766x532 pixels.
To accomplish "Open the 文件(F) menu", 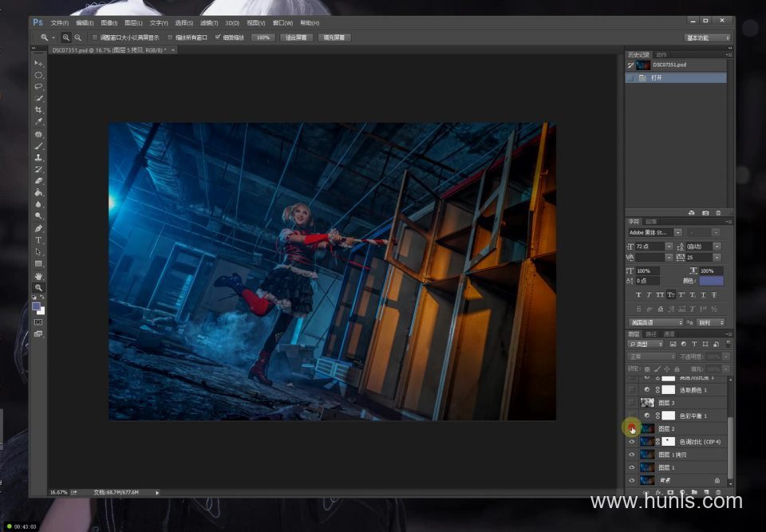I will [60, 23].
